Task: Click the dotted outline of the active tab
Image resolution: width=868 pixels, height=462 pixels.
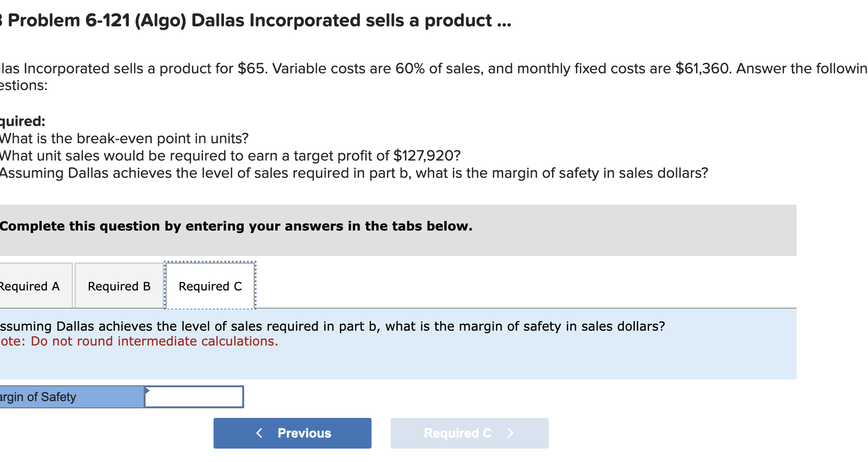Action: (209, 262)
